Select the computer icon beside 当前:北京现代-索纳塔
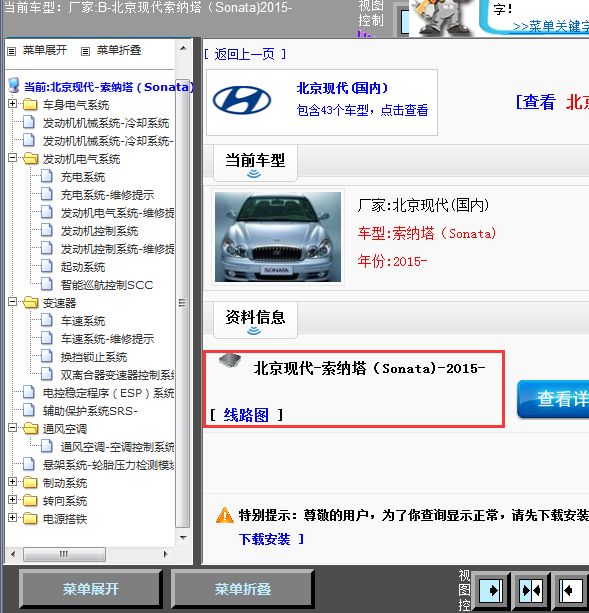The image size is (589, 613). pyautogui.click(x=14, y=86)
